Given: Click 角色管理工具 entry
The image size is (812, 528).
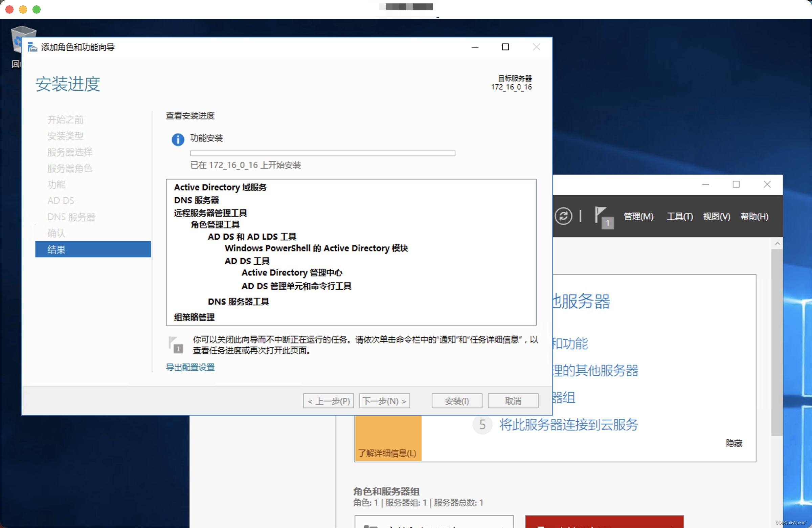Looking at the screenshot, I should 215,224.
